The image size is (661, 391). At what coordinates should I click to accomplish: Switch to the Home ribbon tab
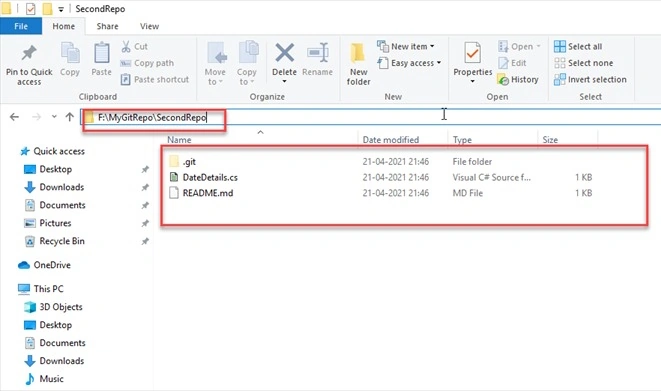[x=64, y=26]
